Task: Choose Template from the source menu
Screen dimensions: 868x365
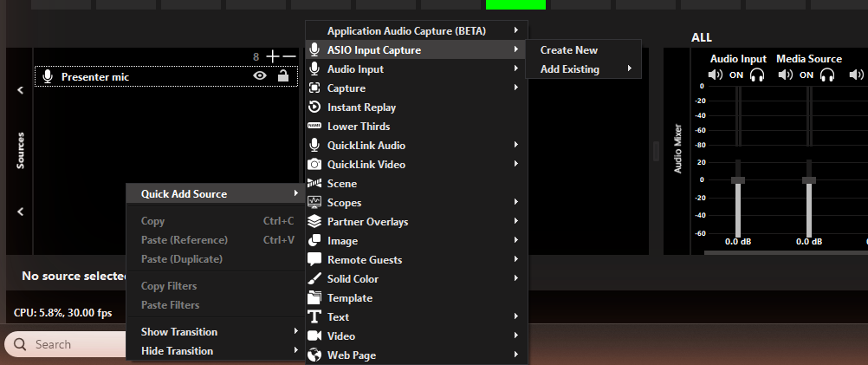Action: pyautogui.click(x=417, y=298)
